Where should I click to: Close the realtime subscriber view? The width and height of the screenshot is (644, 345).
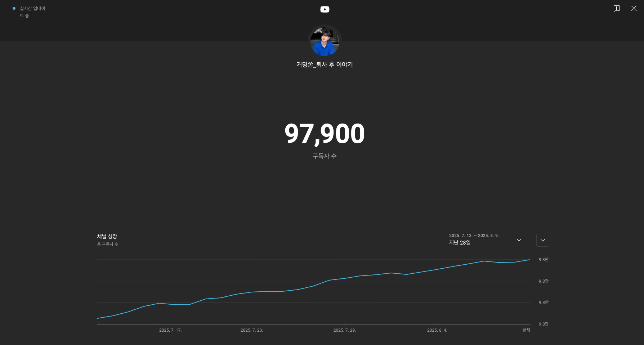(634, 8)
